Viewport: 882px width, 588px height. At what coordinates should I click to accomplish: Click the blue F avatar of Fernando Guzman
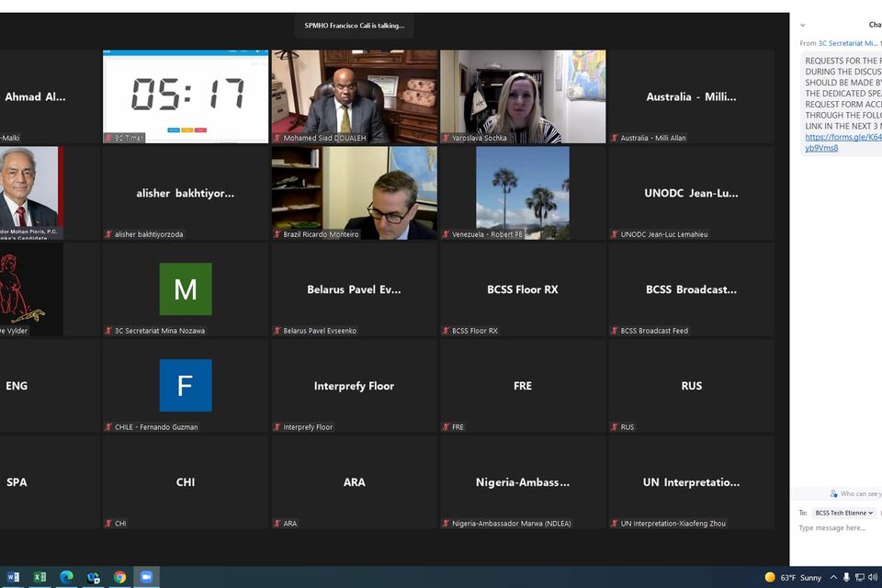point(185,385)
